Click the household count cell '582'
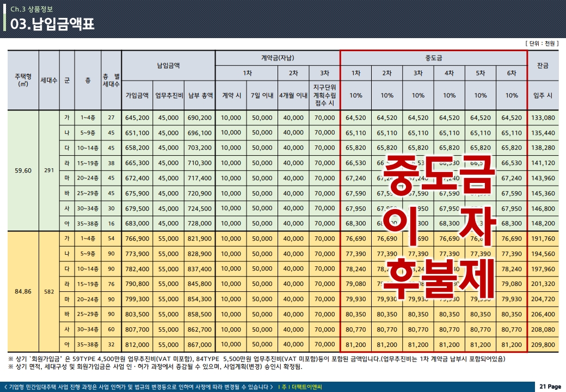The image size is (566, 392). (x=49, y=291)
